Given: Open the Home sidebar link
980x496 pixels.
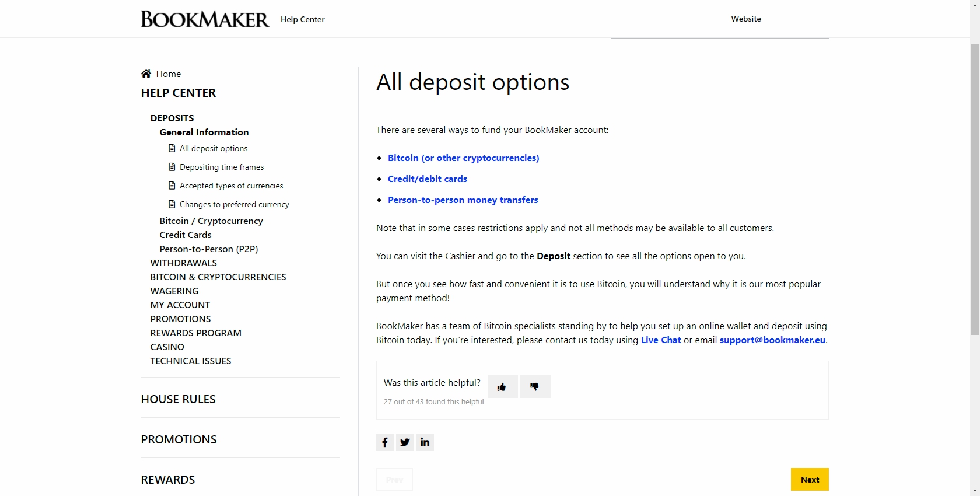Looking at the screenshot, I should (169, 74).
